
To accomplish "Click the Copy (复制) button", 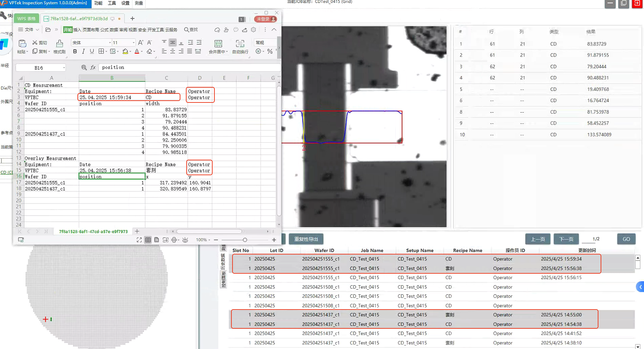I will (x=40, y=51).
